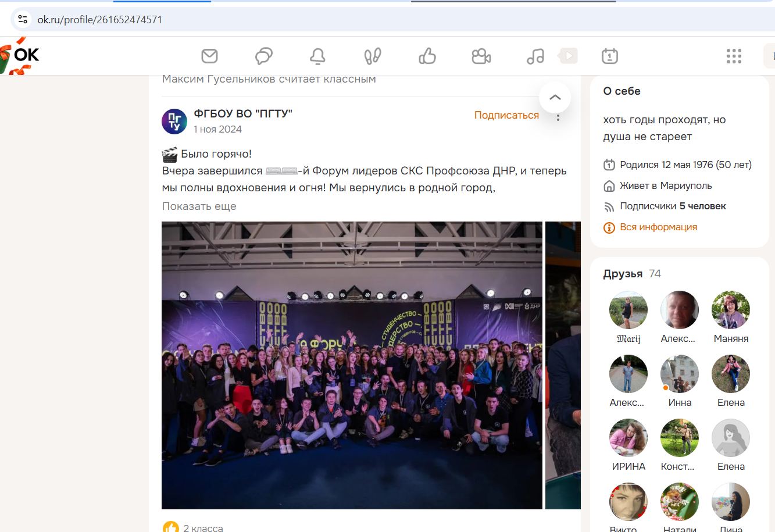Open the Video camera icon

point(481,56)
